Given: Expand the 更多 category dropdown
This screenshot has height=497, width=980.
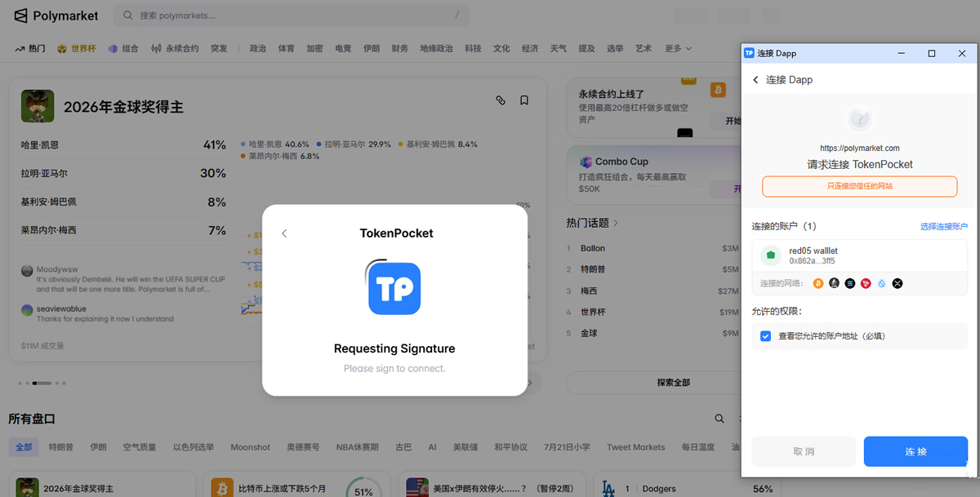Looking at the screenshot, I should coord(678,49).
